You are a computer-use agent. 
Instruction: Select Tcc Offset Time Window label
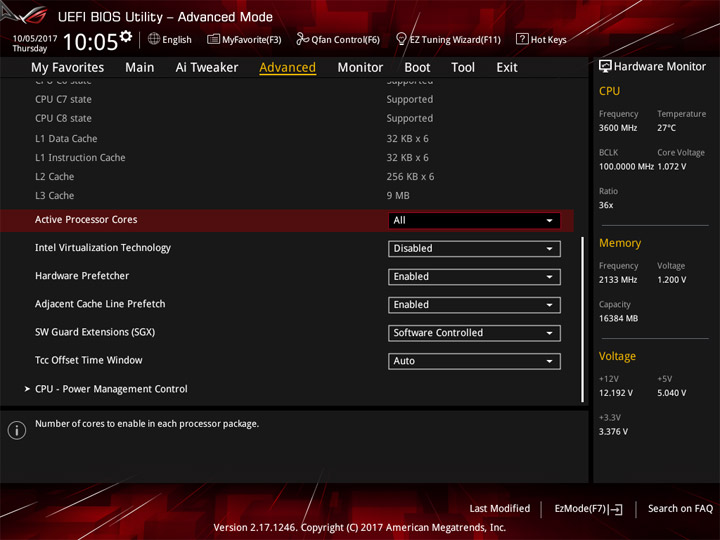pyautogui.click(x=89, y=360)
